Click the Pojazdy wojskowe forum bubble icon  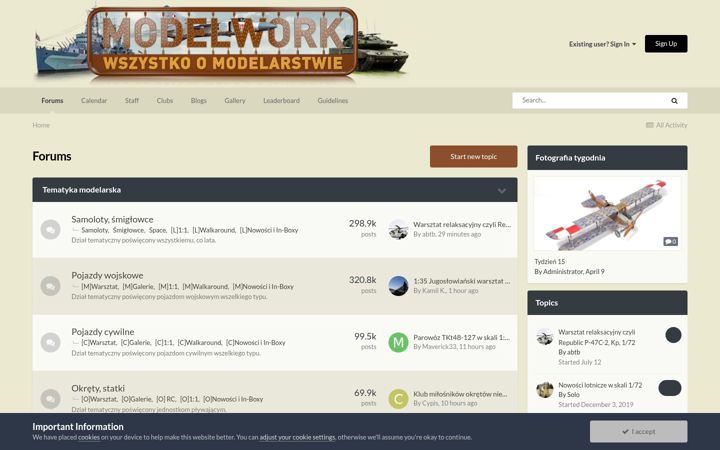click(x=51, y=286)
